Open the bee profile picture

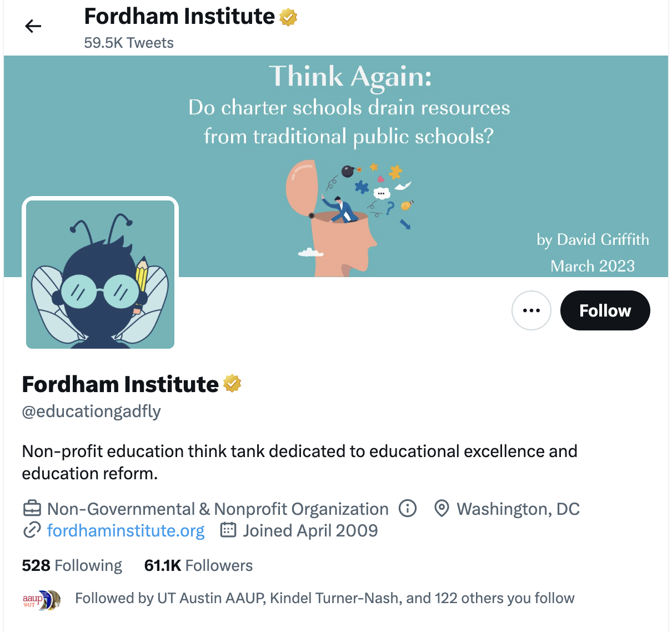pos(100,273)
